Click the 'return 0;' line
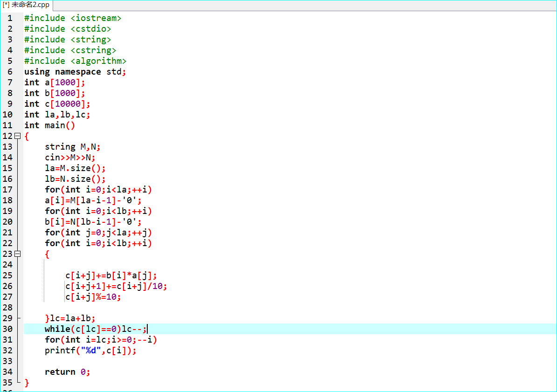The height and width of the screenshot is (392, 557). click(x=68, y=372)
